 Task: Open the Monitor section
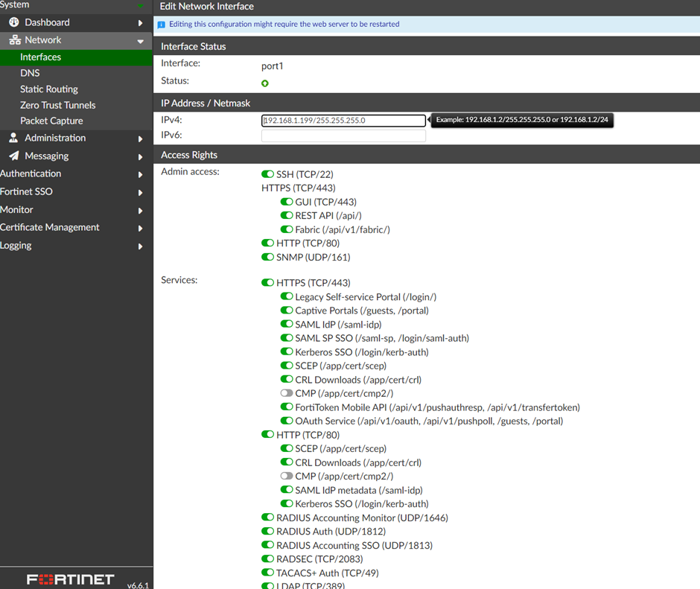click(16, 209)
